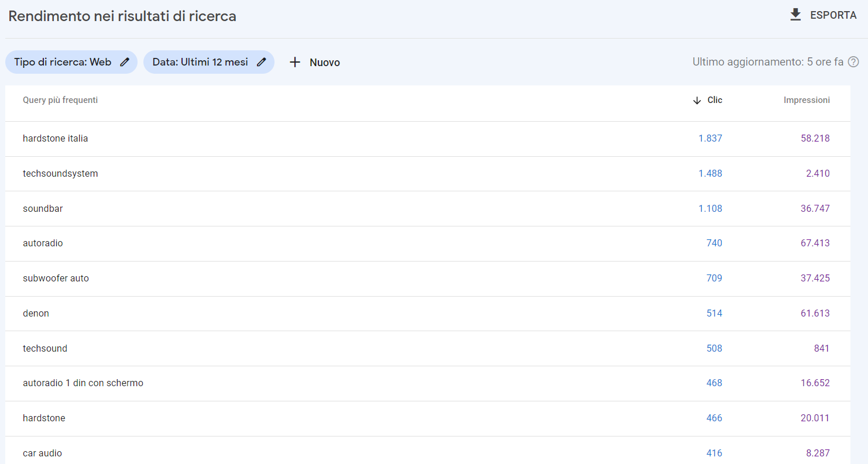This screenshot has width=868, height=464.
Task: Click the 466 clicks value
Action: (714, 418)
